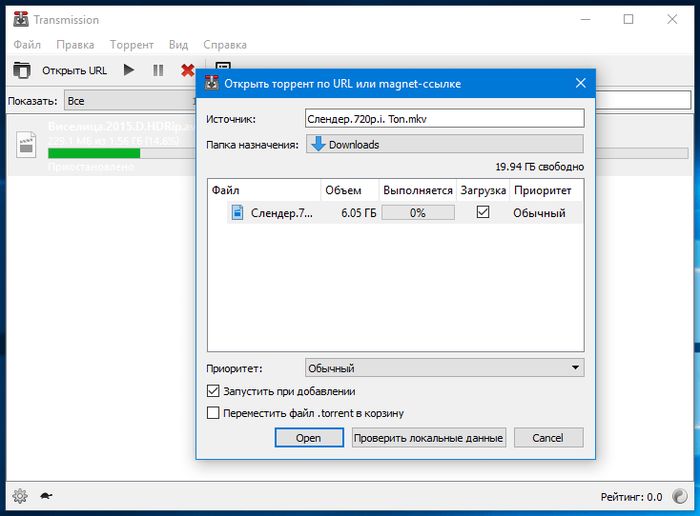The image size is (700, 516).
Task: Open the settings gear in status bar
Action: [x=19, y=496]
